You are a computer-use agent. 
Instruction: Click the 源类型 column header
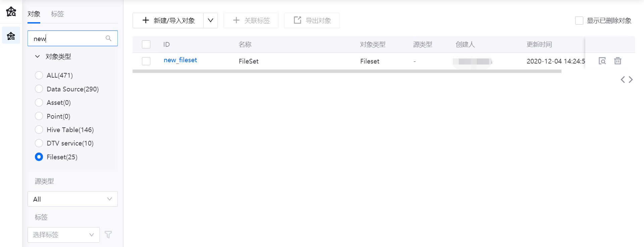(x=423, y=44)
